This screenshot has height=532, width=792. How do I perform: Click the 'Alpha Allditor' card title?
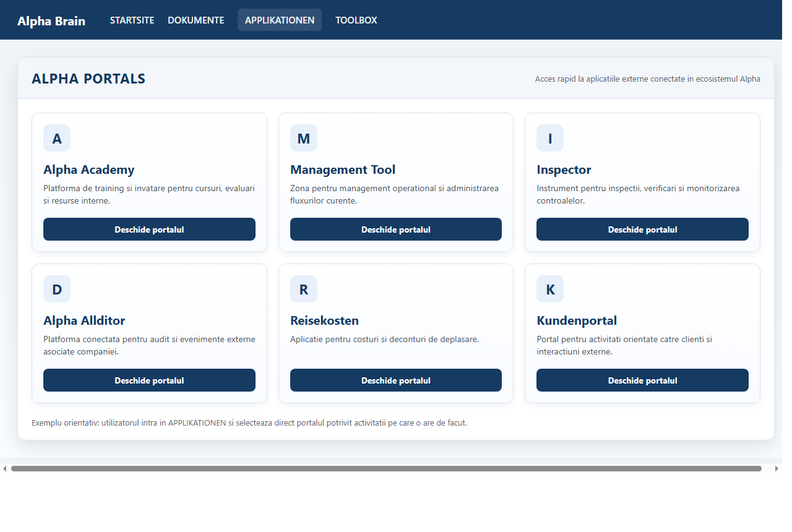click(x=84, y=320)
